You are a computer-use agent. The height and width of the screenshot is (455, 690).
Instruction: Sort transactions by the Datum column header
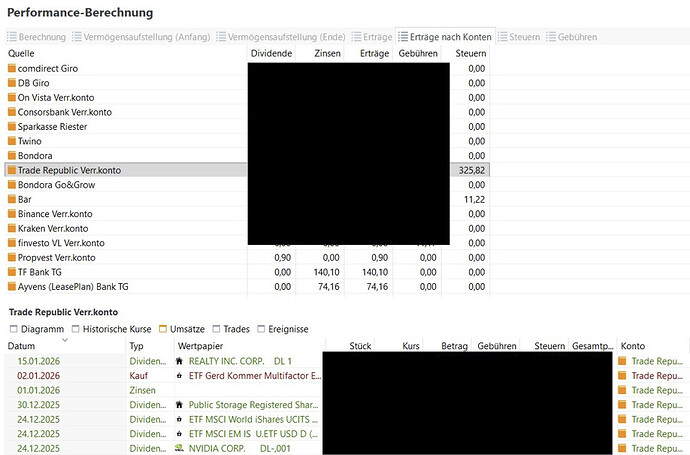click(x=22, y=346)
